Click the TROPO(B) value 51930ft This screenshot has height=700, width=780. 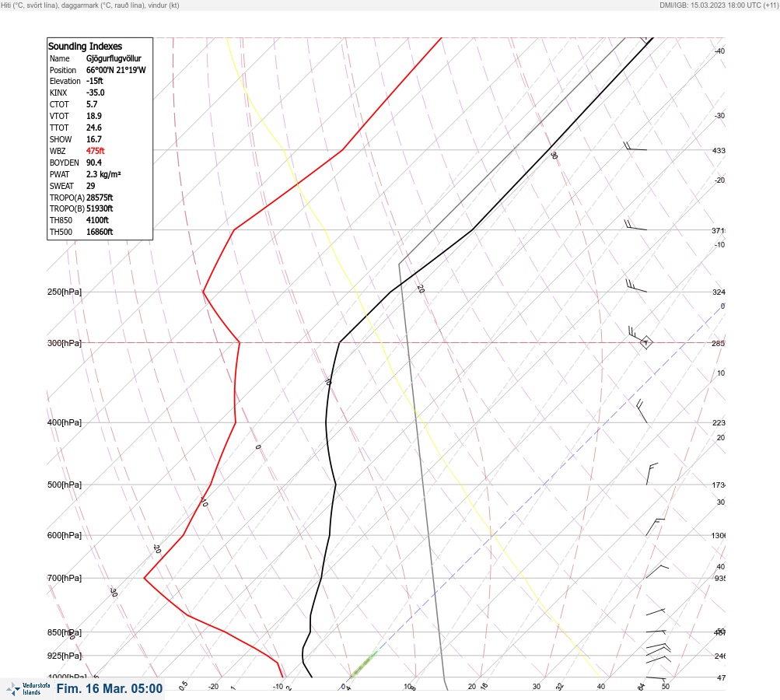(x=100, y=208)
